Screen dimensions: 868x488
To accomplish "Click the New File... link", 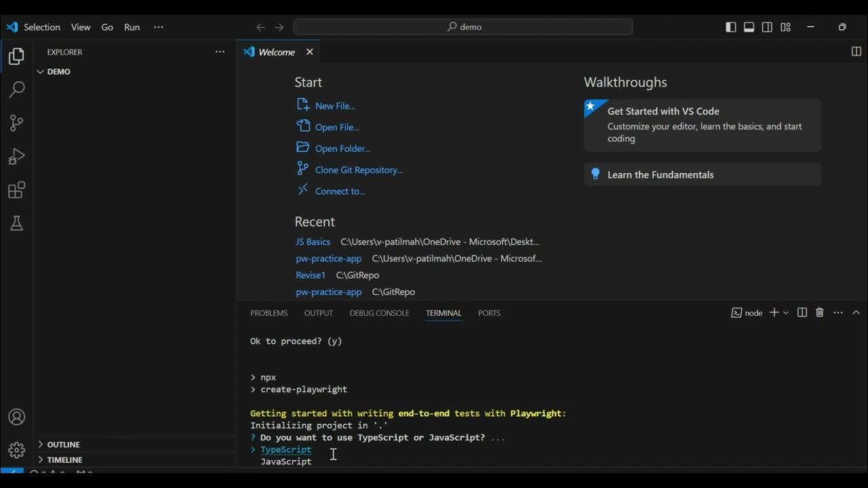I will [335, 106].
